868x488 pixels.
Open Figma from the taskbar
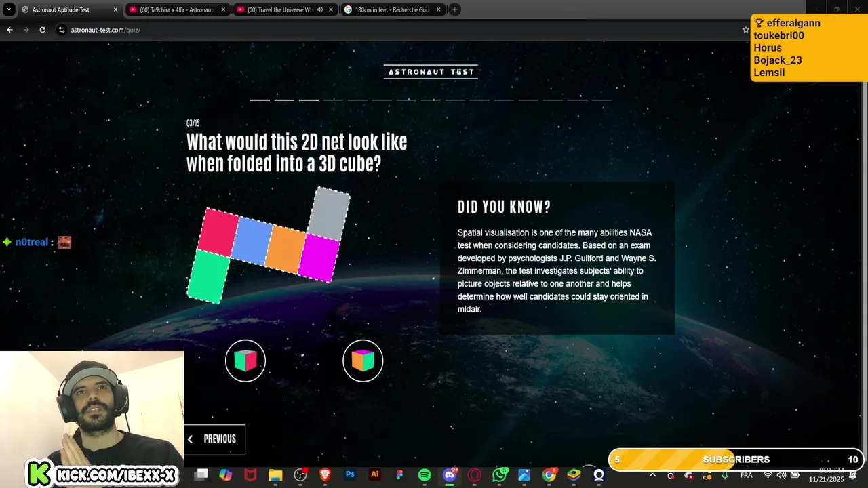(399, 475)
